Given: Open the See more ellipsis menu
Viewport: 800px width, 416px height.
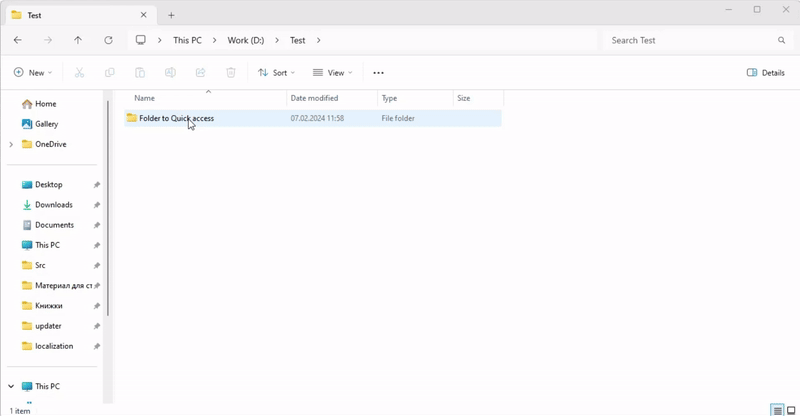Looking at the screenshot, I should [378, 73].
